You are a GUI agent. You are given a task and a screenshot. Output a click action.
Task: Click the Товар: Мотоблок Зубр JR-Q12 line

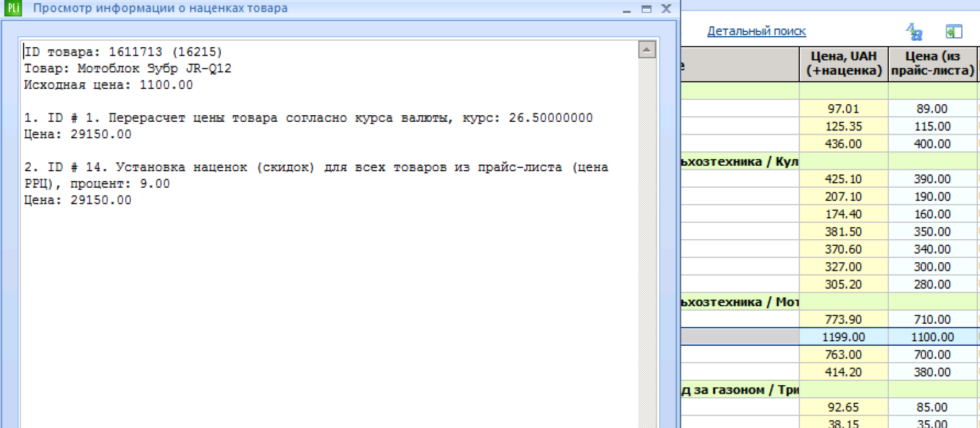pos(127,69)
